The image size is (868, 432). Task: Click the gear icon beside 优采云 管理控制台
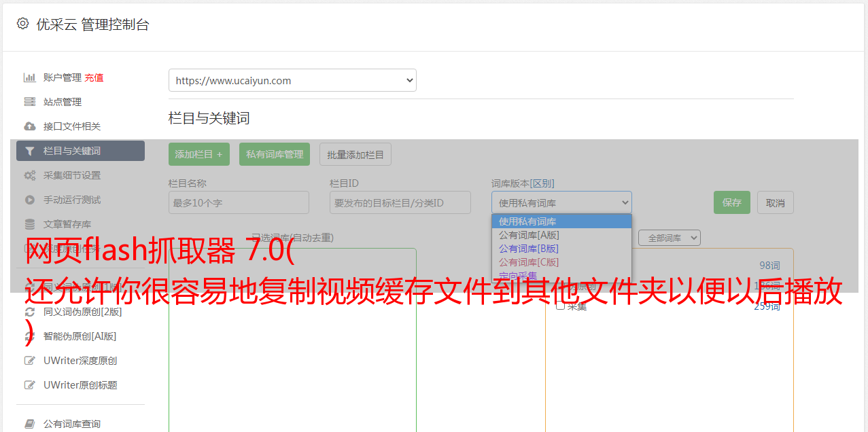tap(22, 24)
